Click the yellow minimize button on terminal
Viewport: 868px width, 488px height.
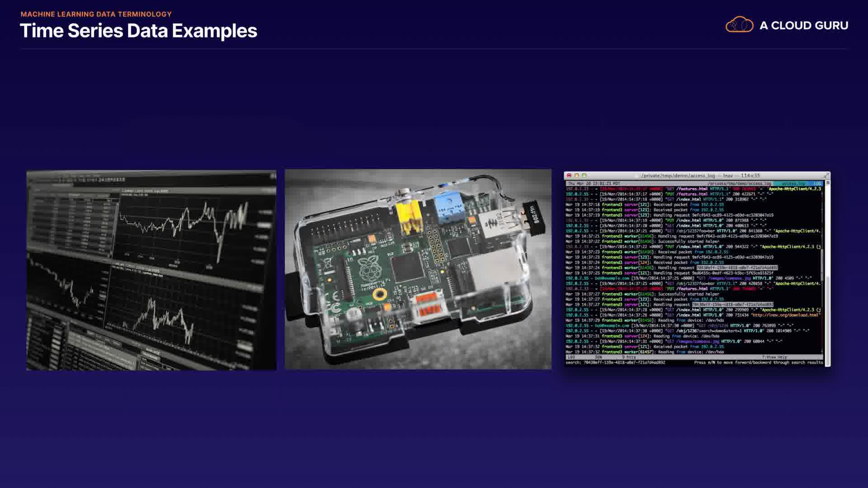coord(576,175)
